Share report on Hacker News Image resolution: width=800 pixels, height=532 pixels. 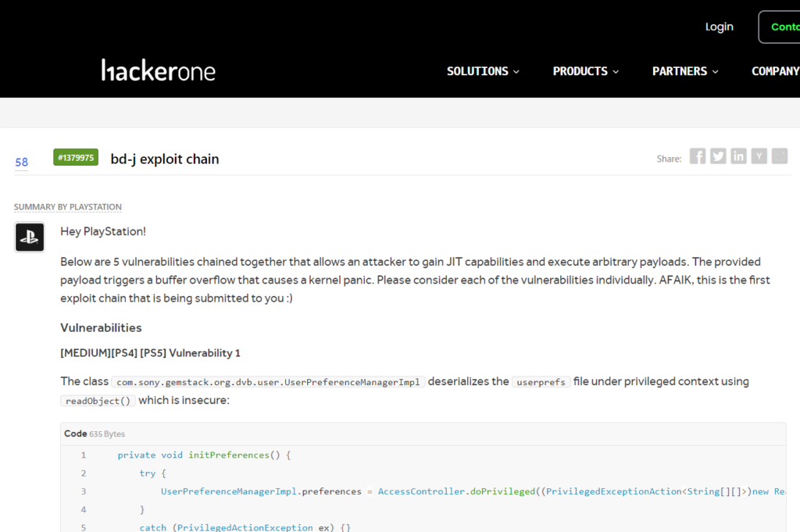point(759,156)
